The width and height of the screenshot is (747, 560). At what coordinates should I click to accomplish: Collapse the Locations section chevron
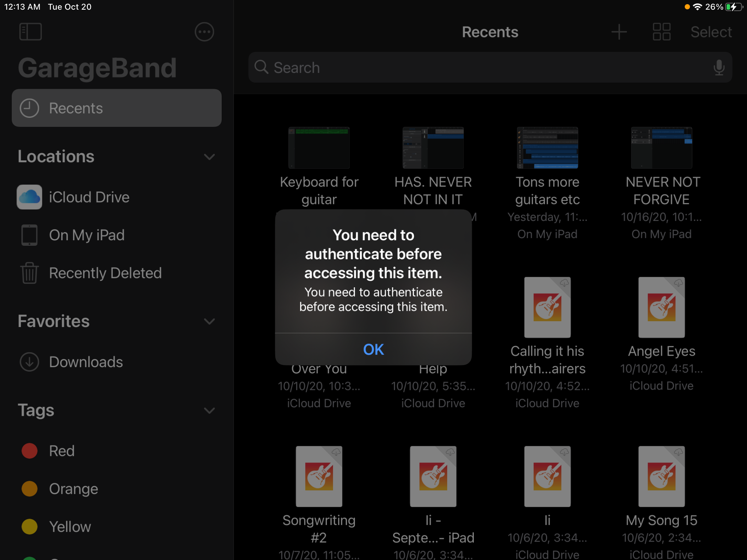tap(209, 157)
